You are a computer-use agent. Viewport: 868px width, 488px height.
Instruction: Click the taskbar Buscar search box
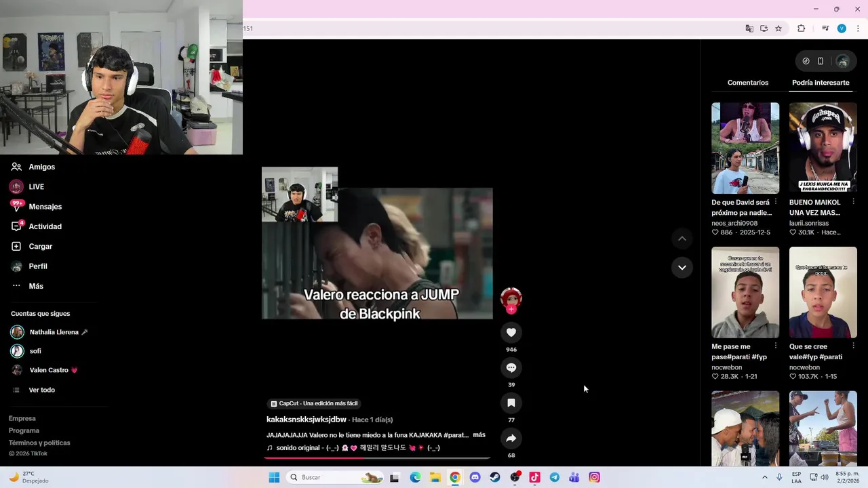point(336,477)
